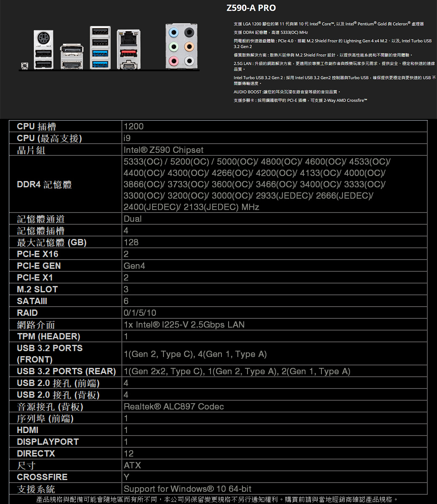
Task: Click the lime green audio jack
Action: [174, 47]
